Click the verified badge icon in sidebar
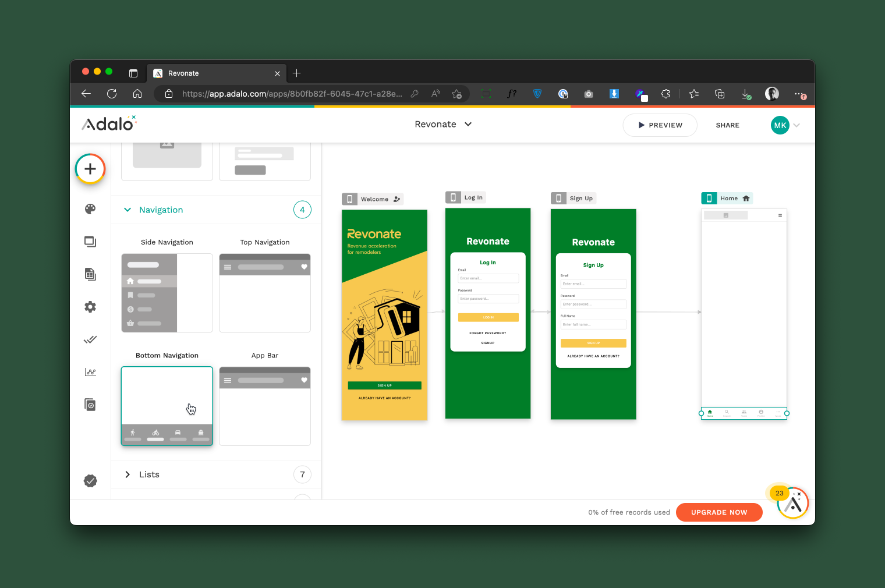 click(90, 481)
